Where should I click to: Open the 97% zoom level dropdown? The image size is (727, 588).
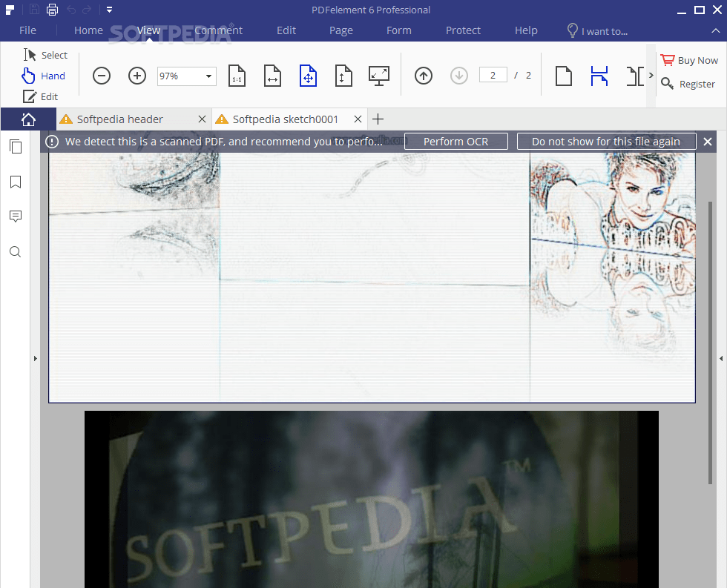coord(208,76)
